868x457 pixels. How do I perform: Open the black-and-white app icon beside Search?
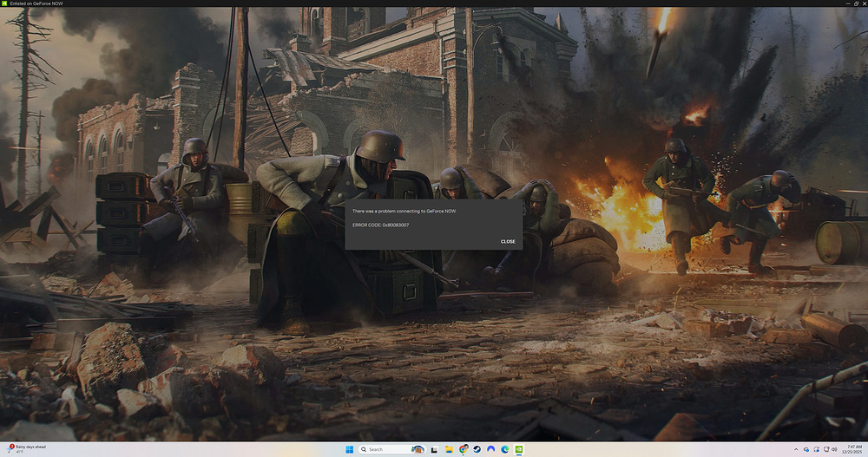coord(435,449)
